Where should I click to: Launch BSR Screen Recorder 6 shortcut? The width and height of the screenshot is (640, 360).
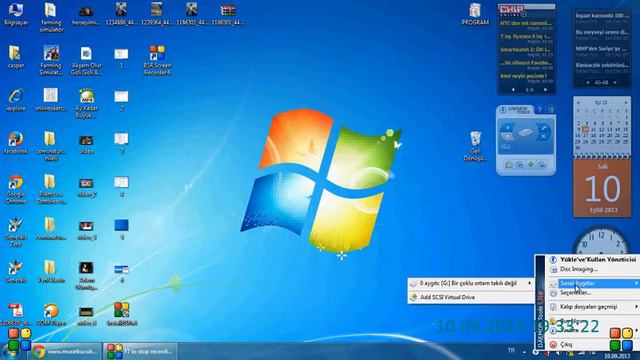pyautogui.click(x=157, y=60)
